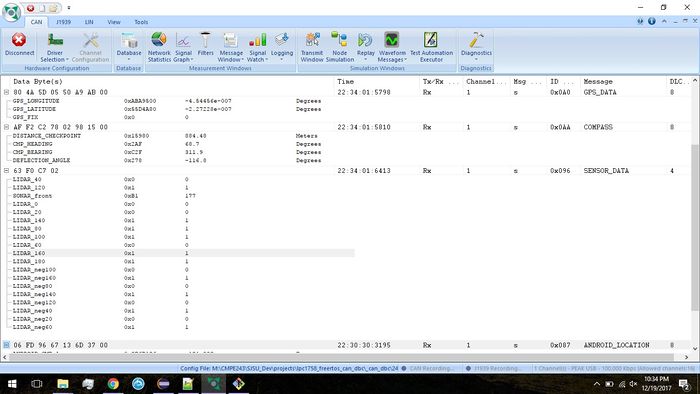Open the Diagnostics dropdown
Image resolution: width=700 pixels, height=394 pixels.
(x=476, y=59)
